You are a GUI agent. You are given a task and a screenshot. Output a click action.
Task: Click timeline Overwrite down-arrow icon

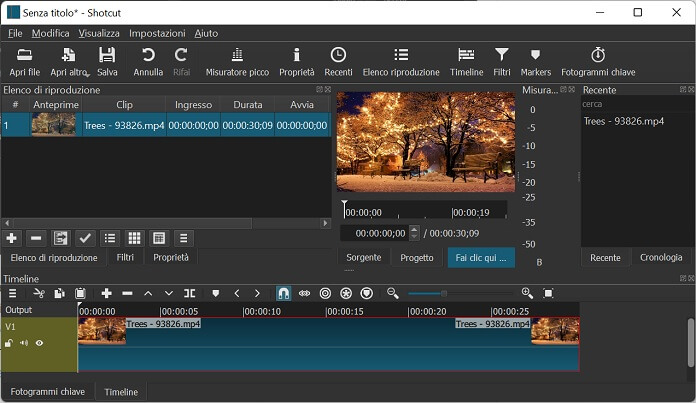point(169,293)
